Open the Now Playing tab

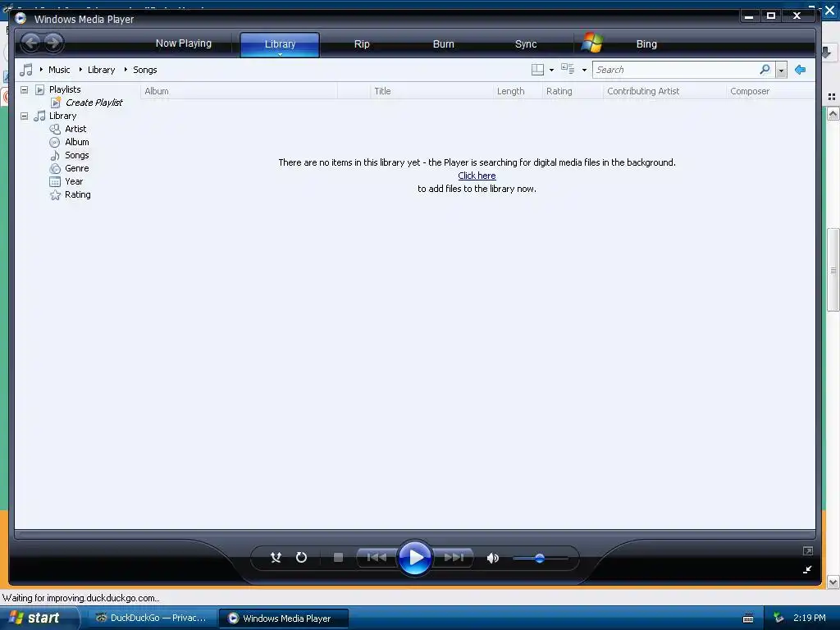click(183, 43)
